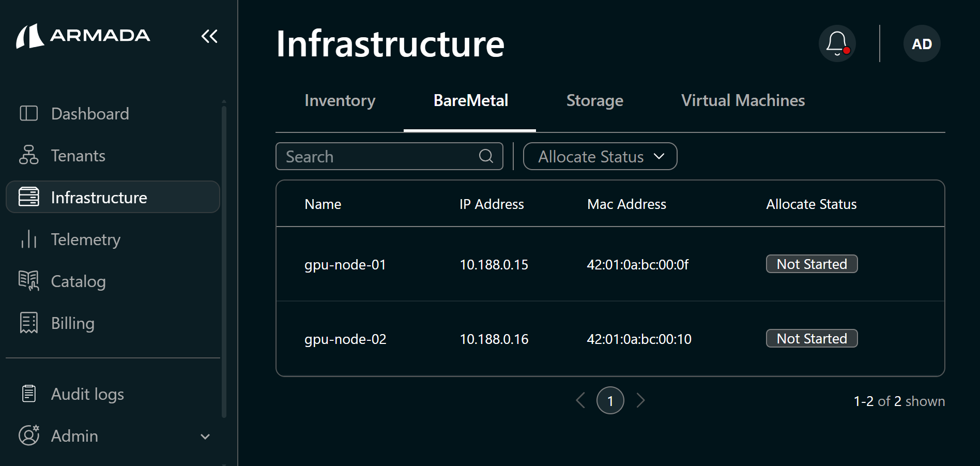Click the Armada logo
This screenshot has height=466, width=980.
point(83,36)
